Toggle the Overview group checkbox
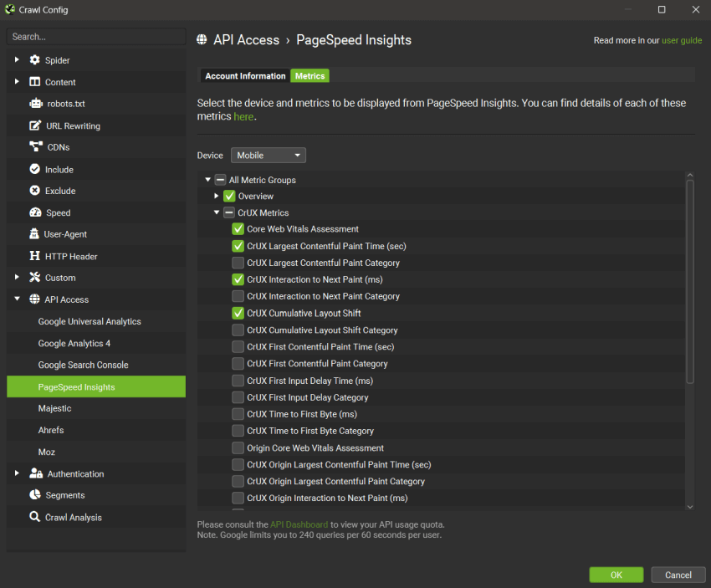Viewport: 711px width, 588px height. (x=229, y=196)
